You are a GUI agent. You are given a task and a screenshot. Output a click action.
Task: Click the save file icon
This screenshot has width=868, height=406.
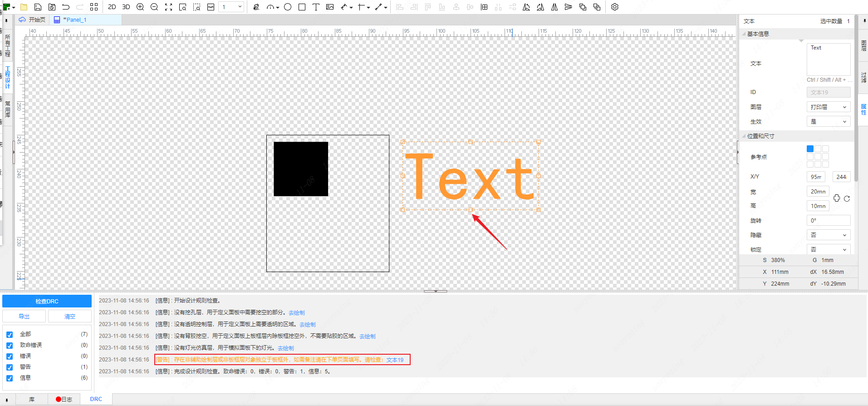pos(38,7)
